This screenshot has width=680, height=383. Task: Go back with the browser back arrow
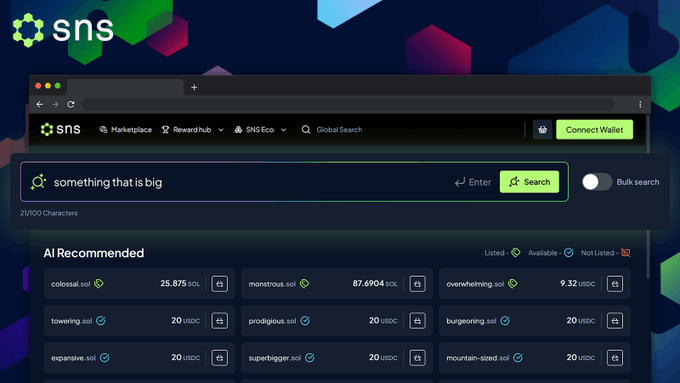[x=39, y=105]
